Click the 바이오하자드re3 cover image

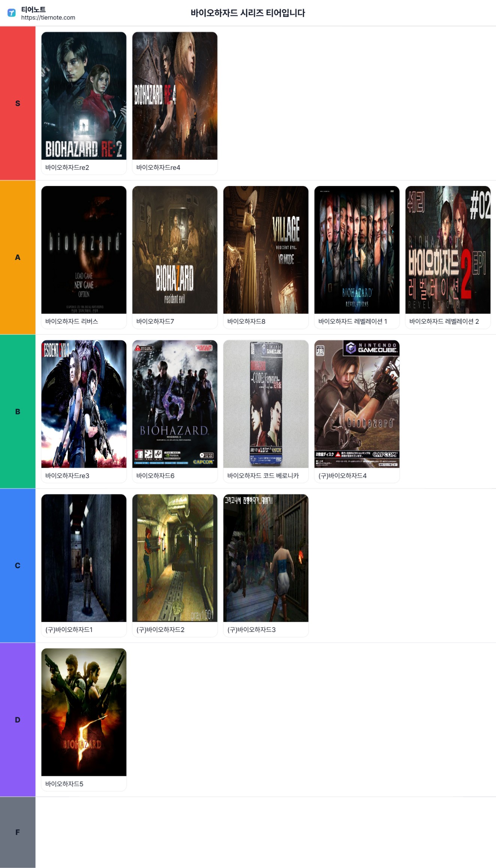tap(84, 404)
